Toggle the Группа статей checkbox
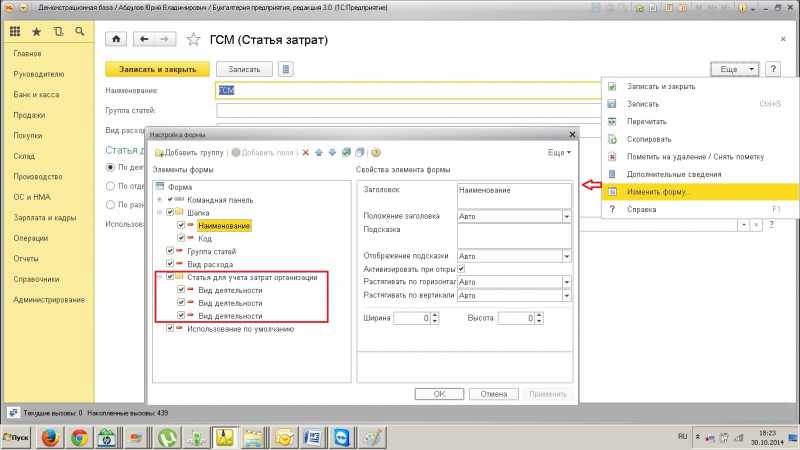The image size is (800, 450). (170, 251)
